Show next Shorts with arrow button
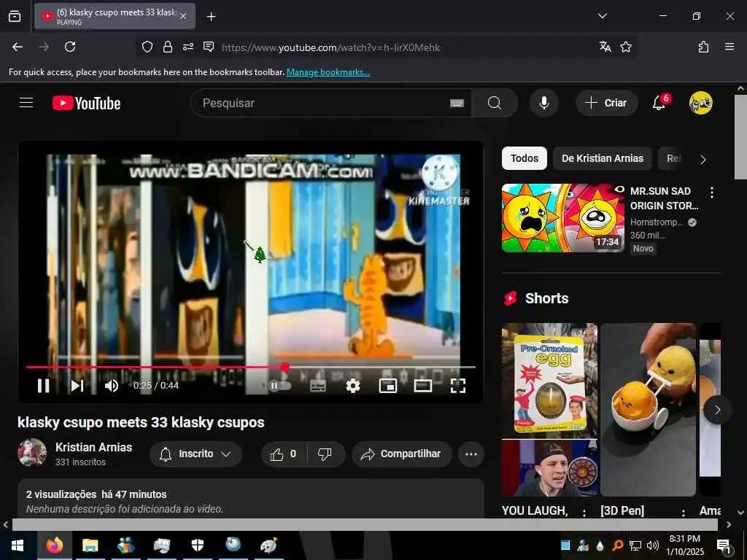The width and height of the screenshot is (747, 560). click(x=717, y=410)
